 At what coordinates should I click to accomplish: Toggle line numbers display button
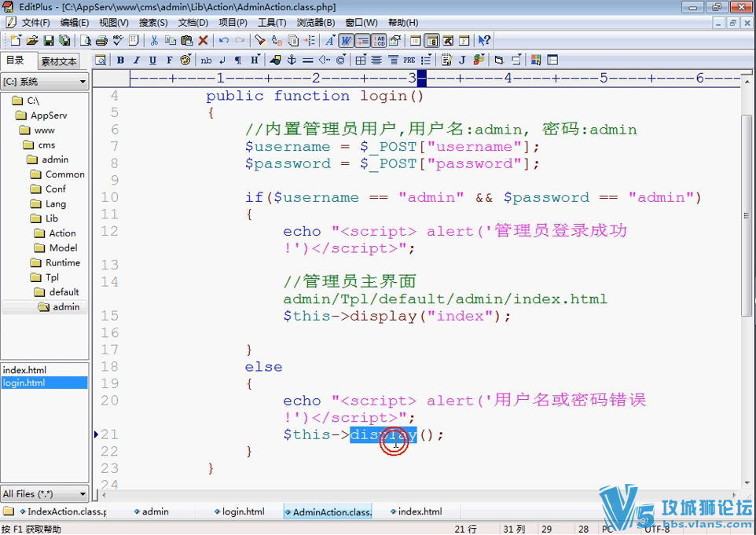[379, 41]
